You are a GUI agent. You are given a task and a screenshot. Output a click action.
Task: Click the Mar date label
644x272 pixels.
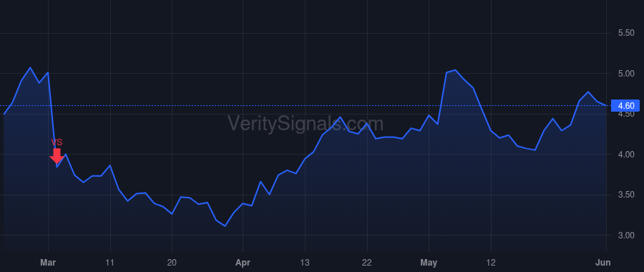click(48, 263)
